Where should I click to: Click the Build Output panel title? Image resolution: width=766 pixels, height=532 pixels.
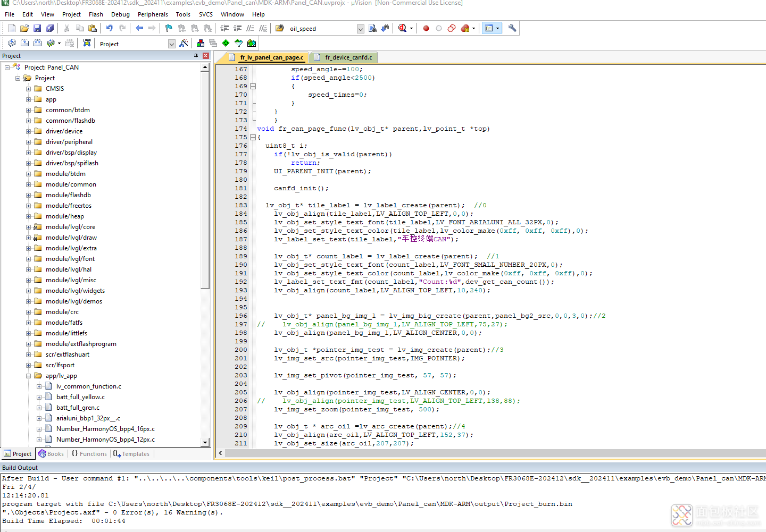[x=20, y=468]
